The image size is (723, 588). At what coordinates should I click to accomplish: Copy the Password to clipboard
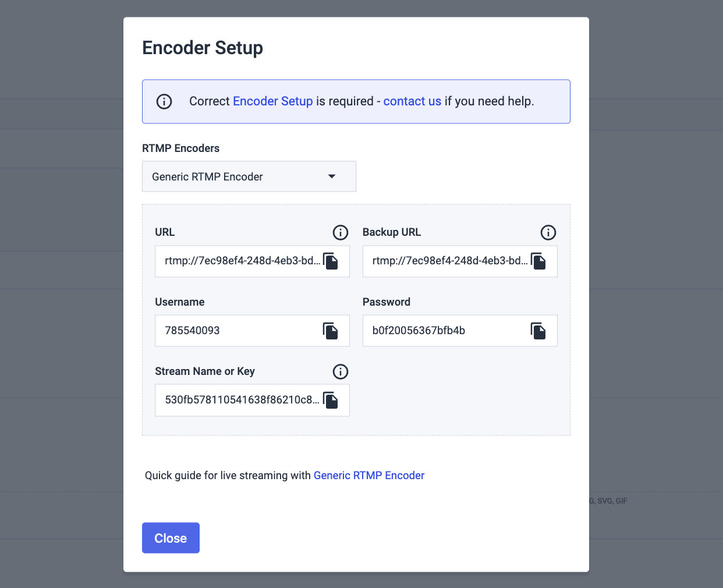point(538,331)
